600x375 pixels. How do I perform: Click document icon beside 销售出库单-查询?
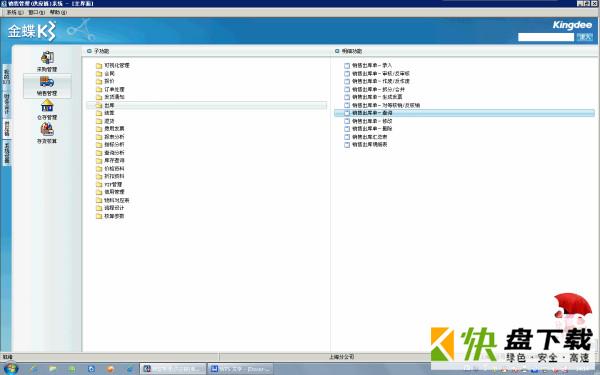pyautogui.click(x=347, y=113)
